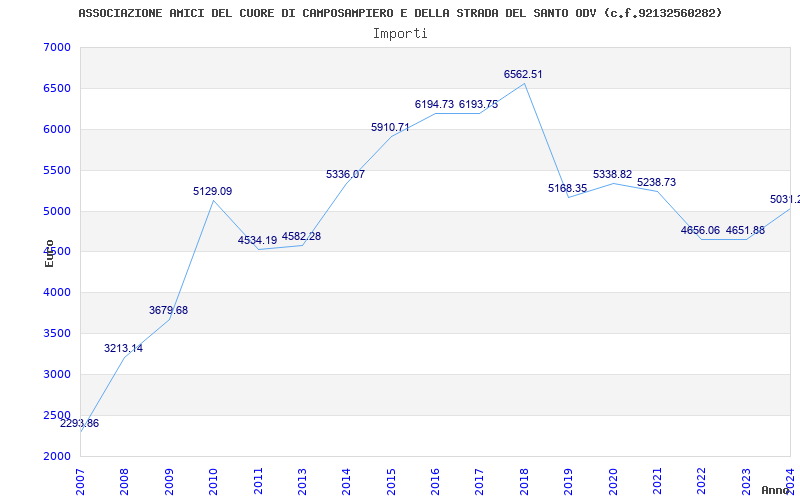
Task: Select the 5910.71 data label
Action: click(x=390, y=128)
